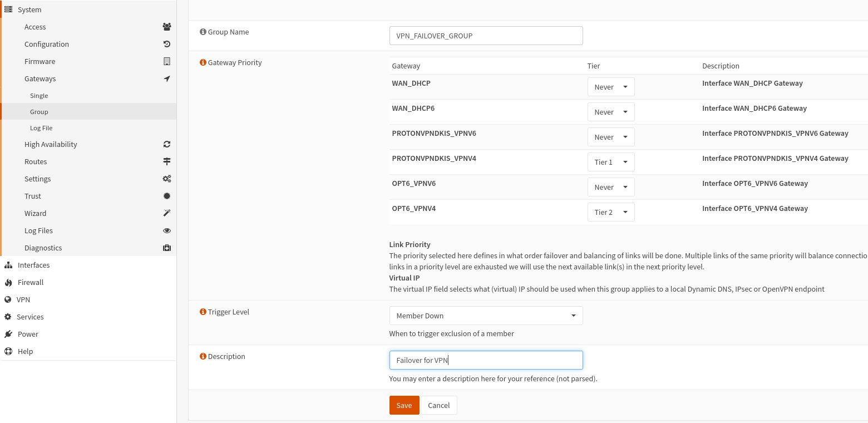The width and height of the screenshot is (868, 423).
Task: Focus the Description input field
Action: 486,360
